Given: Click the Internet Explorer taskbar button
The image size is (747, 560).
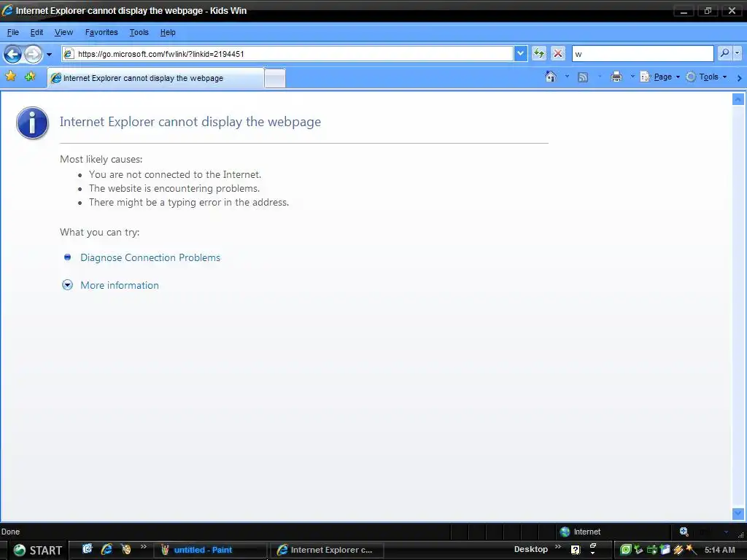Looking at the screenshot, I should 327,550.
